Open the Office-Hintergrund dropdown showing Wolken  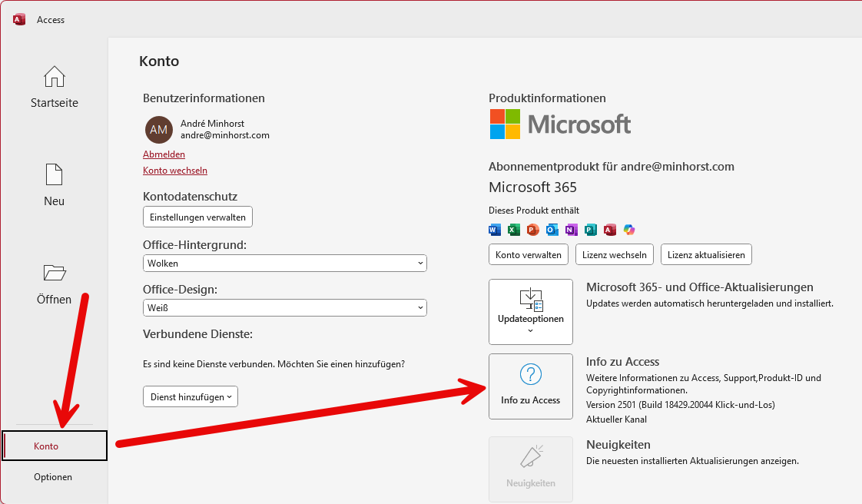coord(284,263)
